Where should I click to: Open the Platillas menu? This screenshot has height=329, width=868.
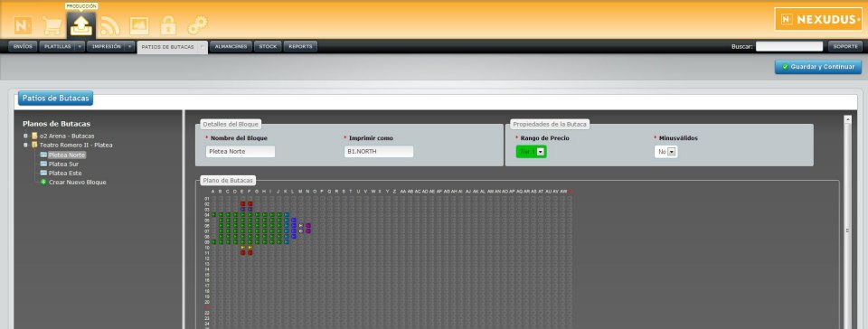click(58, 46)
